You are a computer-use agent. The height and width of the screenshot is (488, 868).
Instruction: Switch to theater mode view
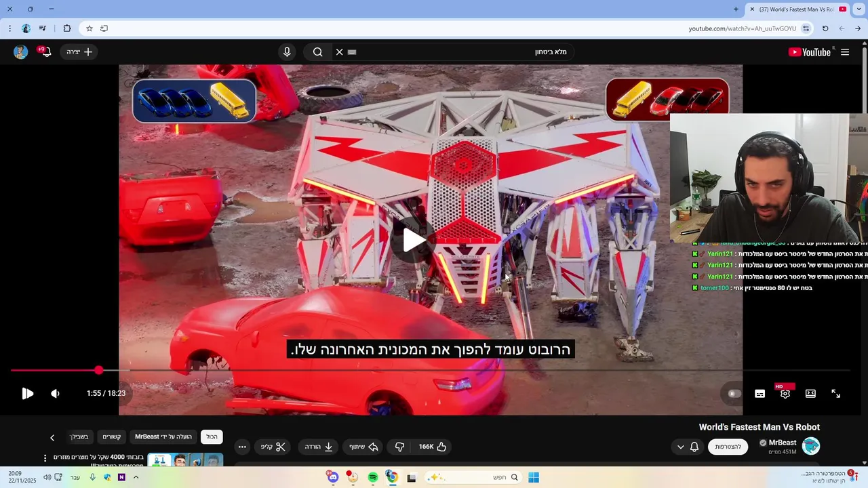point(810,393)
